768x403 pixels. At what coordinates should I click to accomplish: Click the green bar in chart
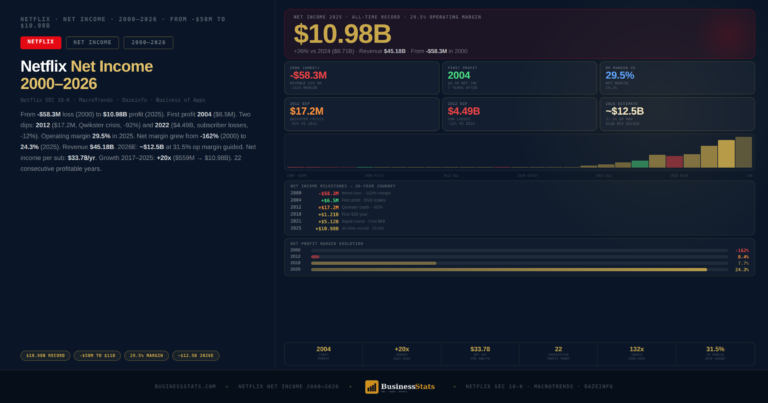640,164
